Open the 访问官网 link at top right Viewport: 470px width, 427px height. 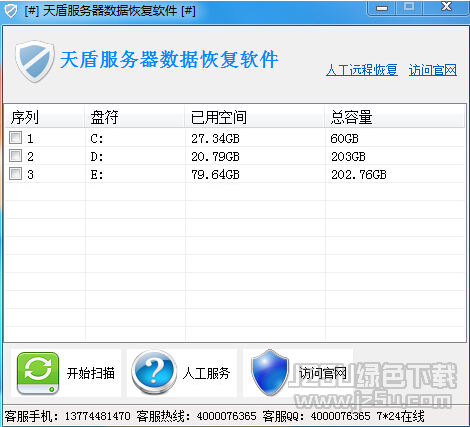pyautogui.click(x=433, y=70)
